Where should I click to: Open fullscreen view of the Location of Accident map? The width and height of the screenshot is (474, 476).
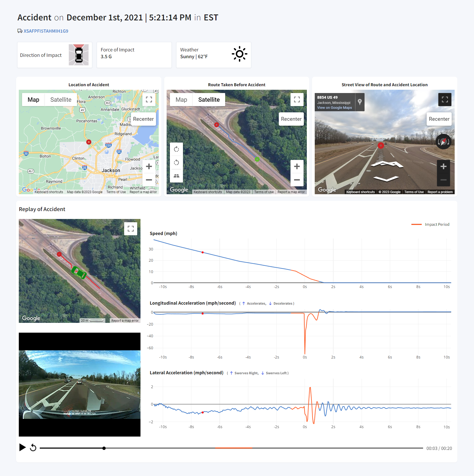[149, 100]
